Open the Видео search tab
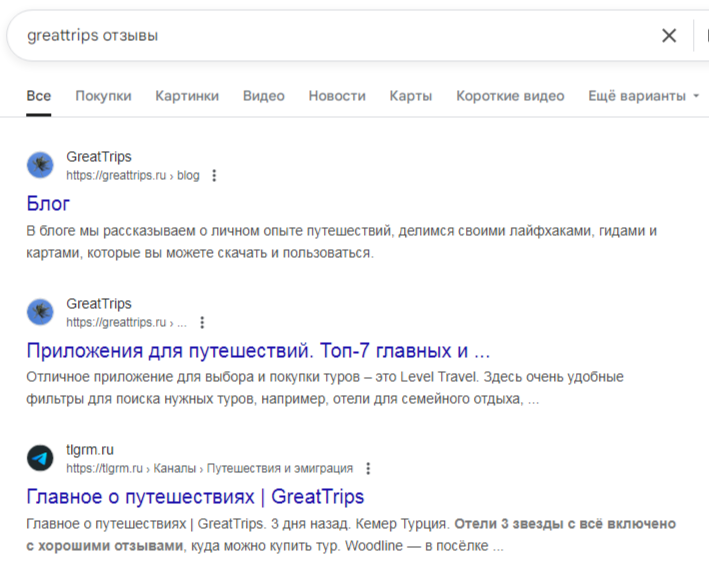This screenshot has width=709, height=572. click(263, 96)
